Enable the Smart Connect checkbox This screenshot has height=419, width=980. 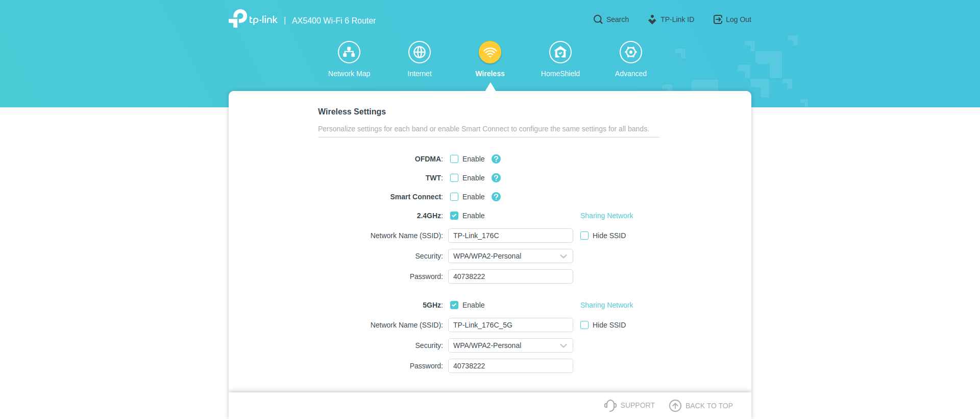(x=454, y=197)
